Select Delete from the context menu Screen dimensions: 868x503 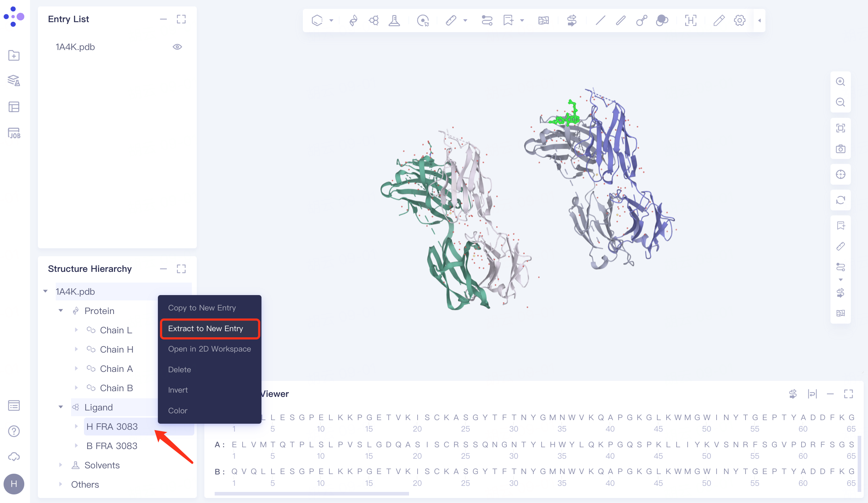tap(179, 369)
